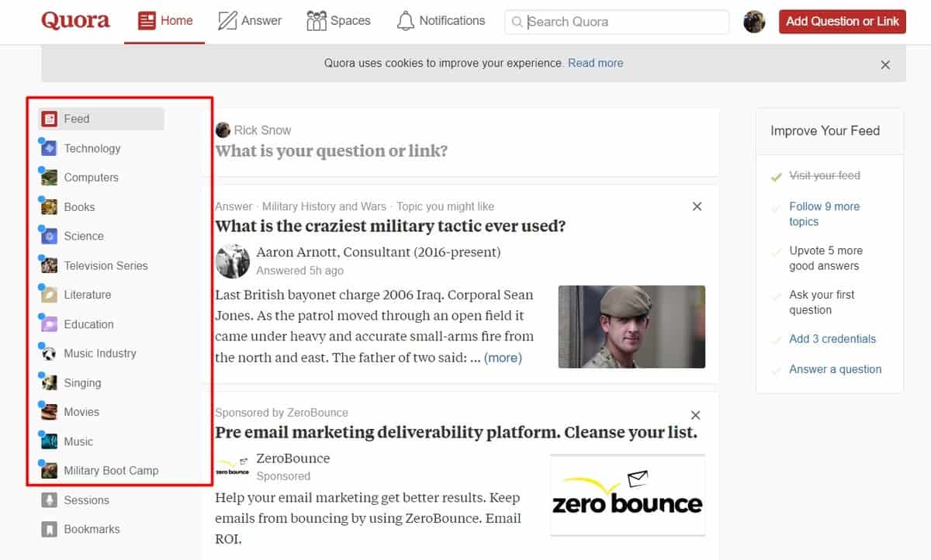This screenshot has width=931, height=560.
Task: Click the Quora logo
Action: [x=75, y=21]
